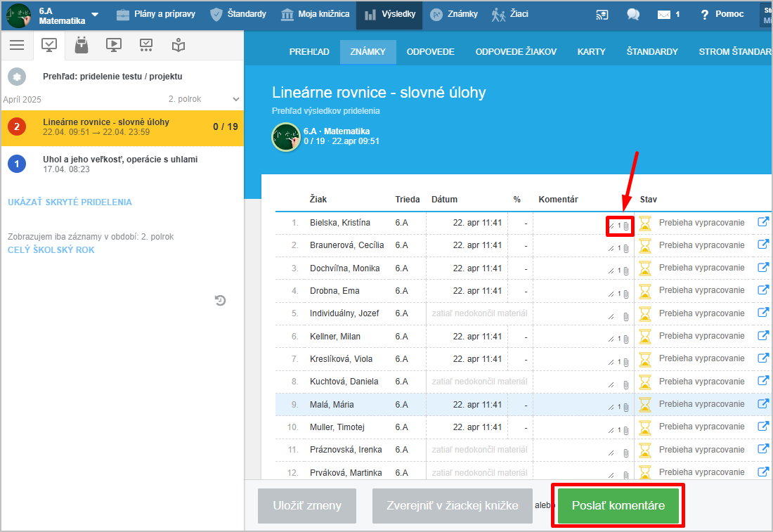Open the ODPOVEDE ŽIAKOV tab
773x532 pixels.
tap(516, 52)
